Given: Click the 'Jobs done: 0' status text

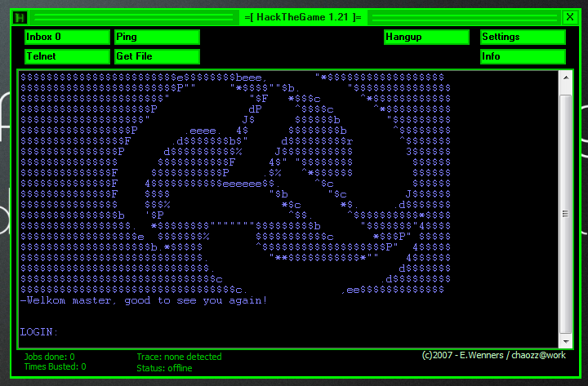Looking at the screenshot, I should [x=50, y=357].
